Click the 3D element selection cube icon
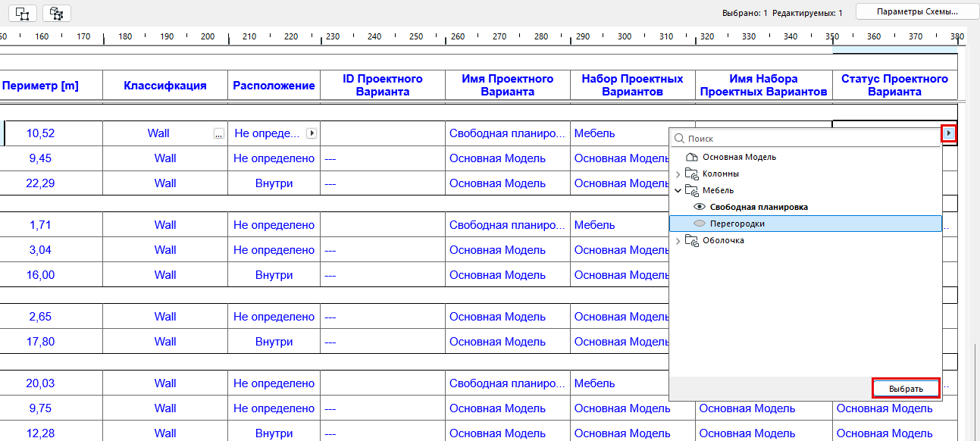 point(57,13)
